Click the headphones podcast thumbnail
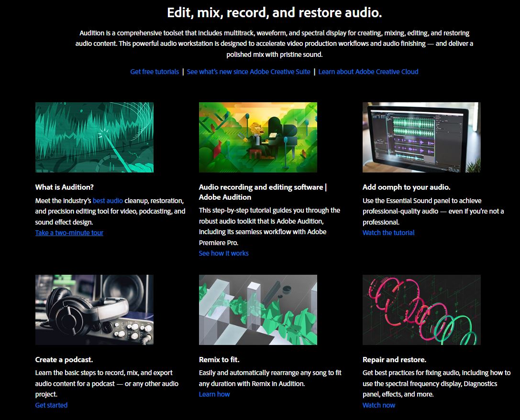 [x=94, y=310]
